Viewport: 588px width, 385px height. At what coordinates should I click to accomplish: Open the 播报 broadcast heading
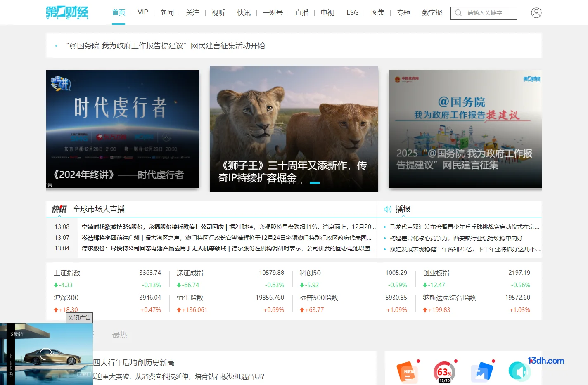coord(403,209)
